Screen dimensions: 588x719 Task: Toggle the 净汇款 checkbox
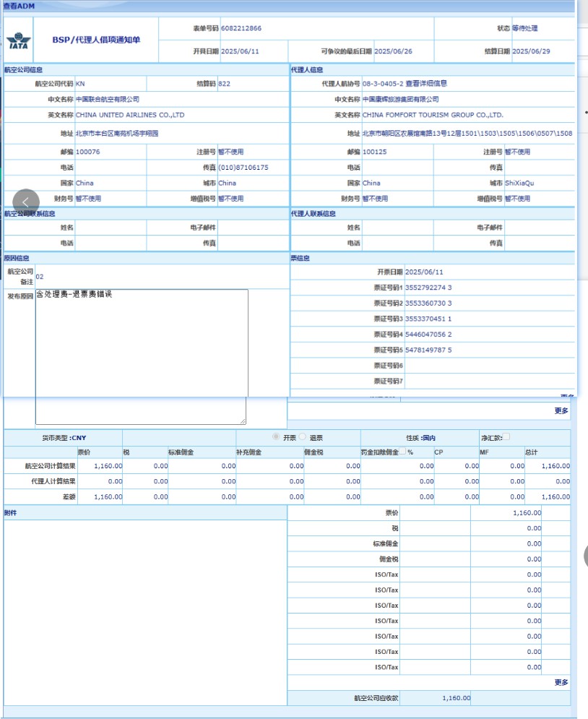coord(506,437)
